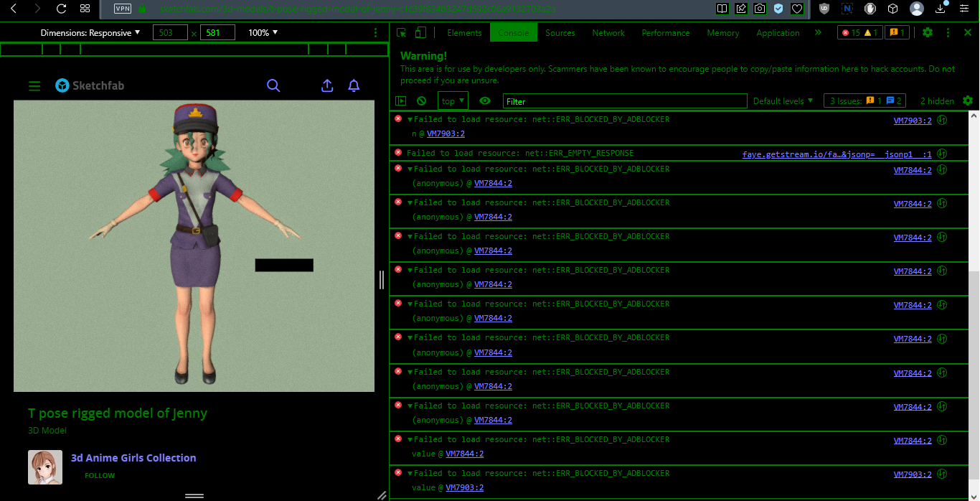Create a live expression with the eye icon

(x=485, y=101)
